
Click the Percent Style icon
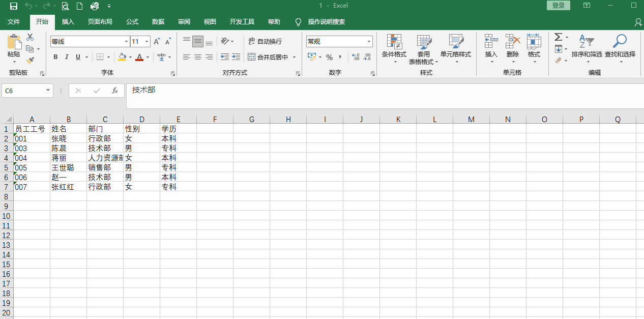click(x=329, y=57)
